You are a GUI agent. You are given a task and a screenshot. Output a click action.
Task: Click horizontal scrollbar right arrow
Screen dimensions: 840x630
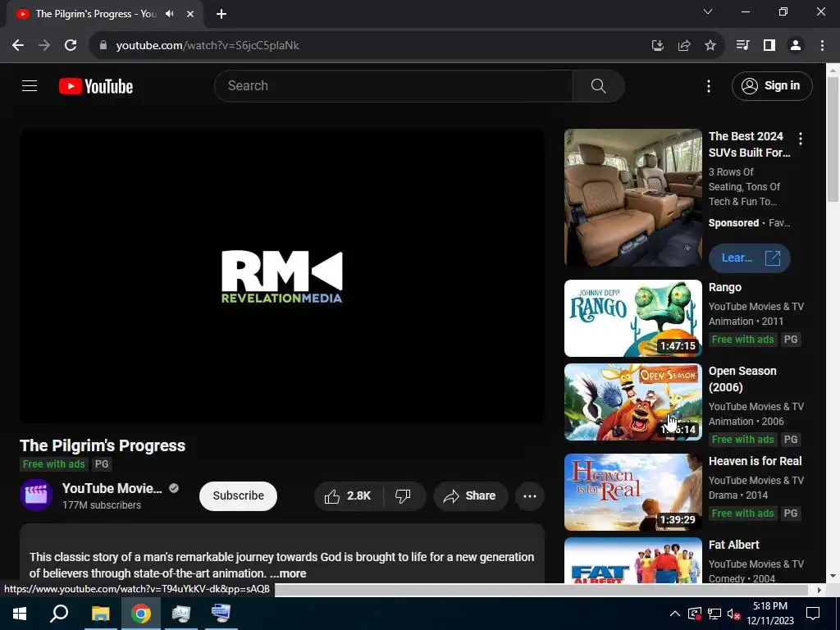(819, 590)
